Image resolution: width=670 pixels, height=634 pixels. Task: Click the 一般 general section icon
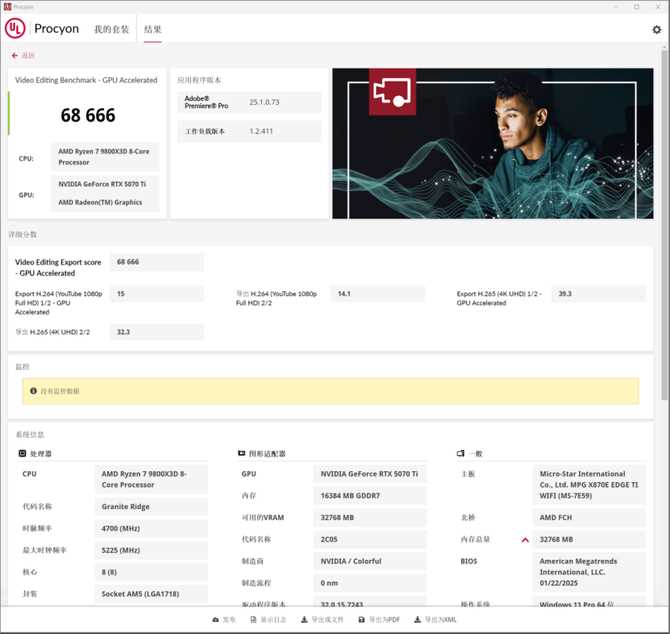tap(460, 454)
